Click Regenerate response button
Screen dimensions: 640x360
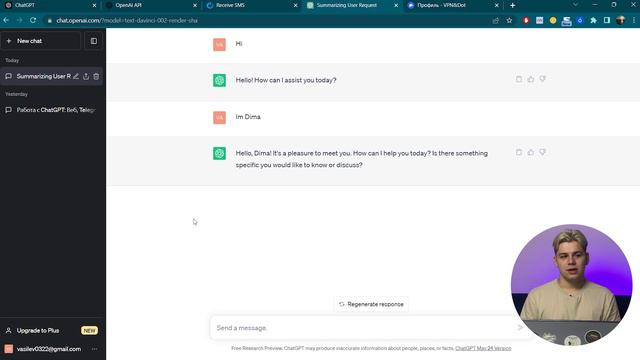[x=371, y=304]
